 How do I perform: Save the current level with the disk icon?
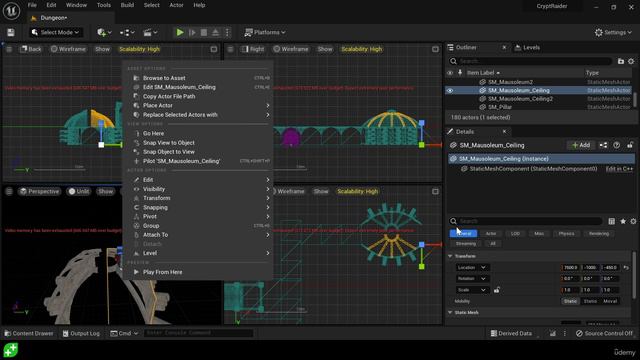point(11,32)
